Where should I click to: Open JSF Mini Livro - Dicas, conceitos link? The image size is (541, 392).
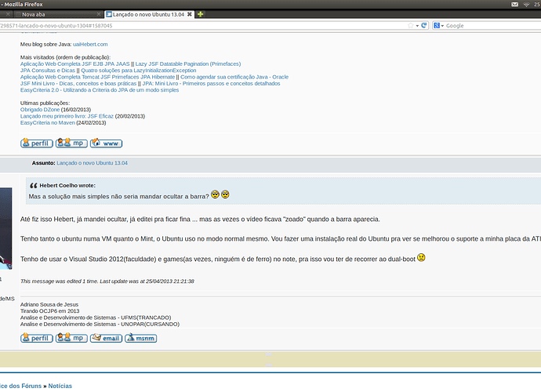pos(78,84)
